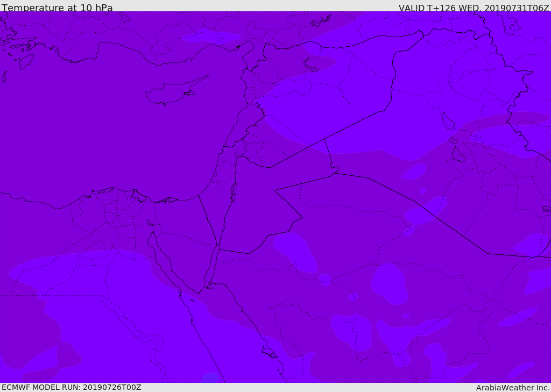
Task: Click the 'Temperature at 10 hPa' title text
Action: click(x=57, y=8)
